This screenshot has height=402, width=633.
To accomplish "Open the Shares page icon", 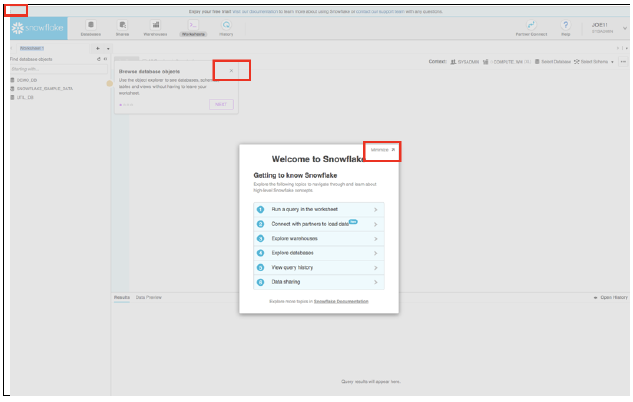I will (122, 25).
